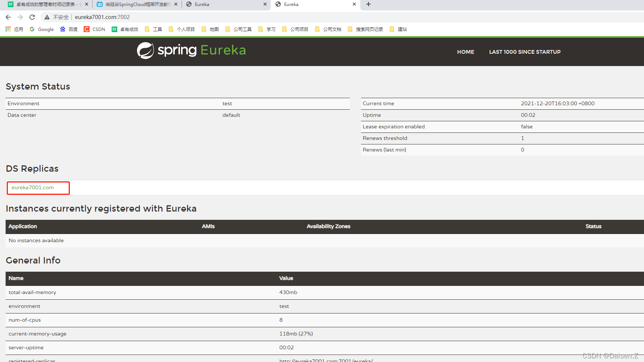Open the Baidu 百度 bookmark
This screenshot has width=644, height=362.
click(x=69, y=29)
